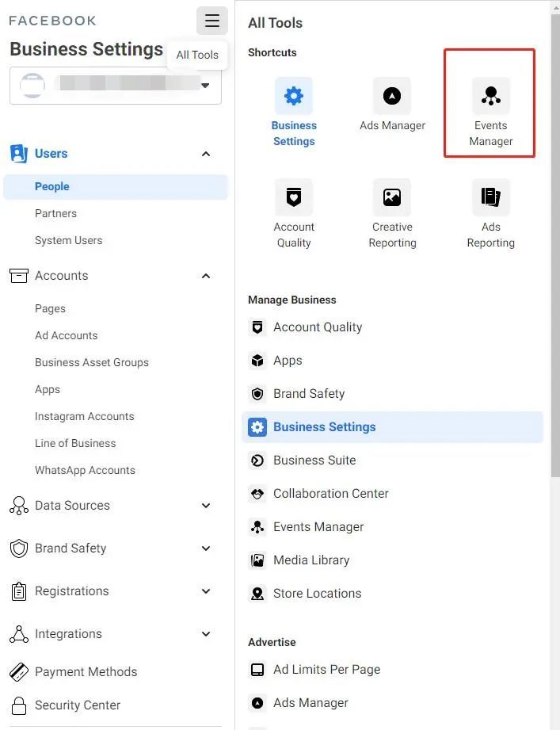Open Creative Reporting shortcut icon
Viewport: 560px width, 730px height.
[392, 197]
